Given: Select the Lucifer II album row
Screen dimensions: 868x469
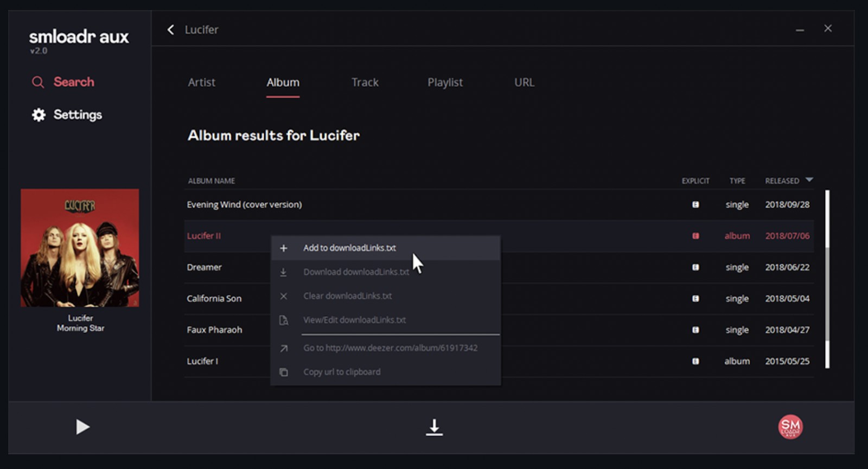Looking at the screenshot, I should coord(499,236).
